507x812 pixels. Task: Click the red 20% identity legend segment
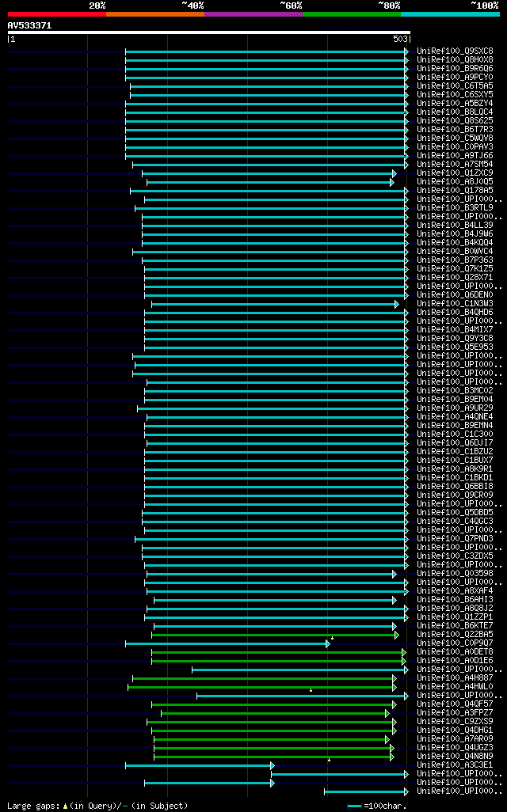coord(57,14)
